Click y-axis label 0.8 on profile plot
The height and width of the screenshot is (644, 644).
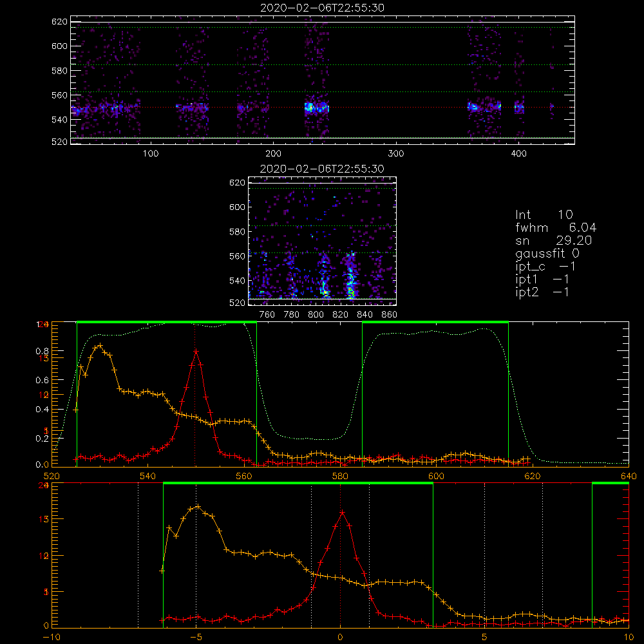point(42,351)
